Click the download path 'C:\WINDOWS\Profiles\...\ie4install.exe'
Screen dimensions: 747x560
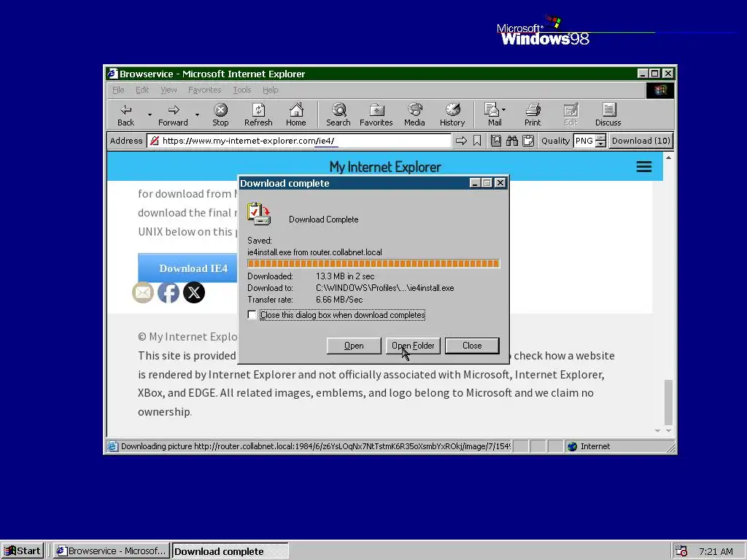pos(385,287)
